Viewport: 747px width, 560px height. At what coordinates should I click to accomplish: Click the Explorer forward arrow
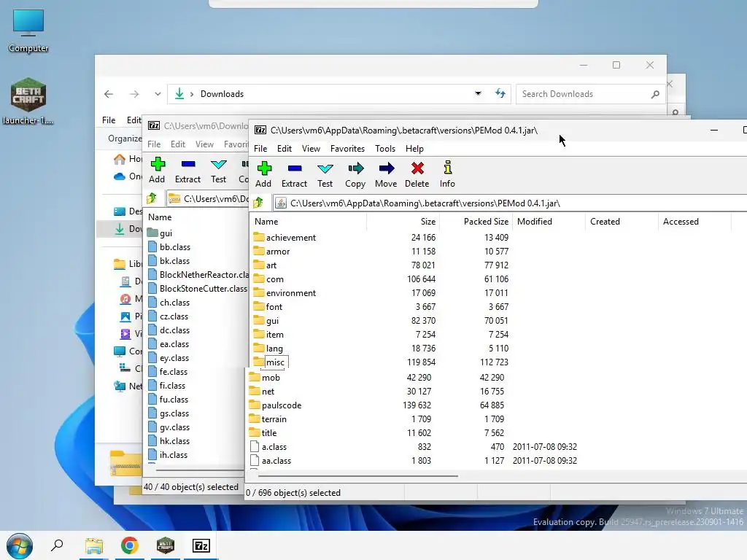[134, 94]
